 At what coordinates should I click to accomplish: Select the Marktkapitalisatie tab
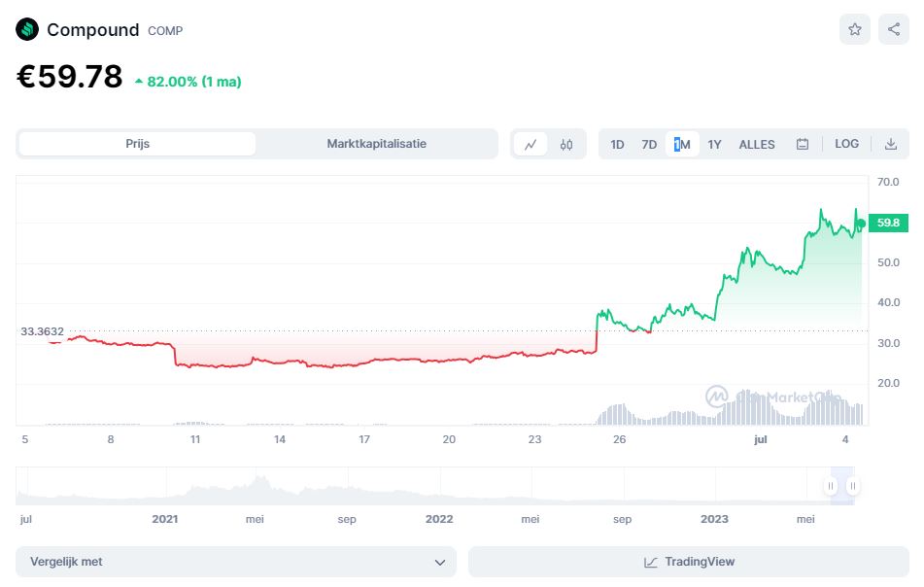pos(377,144)
